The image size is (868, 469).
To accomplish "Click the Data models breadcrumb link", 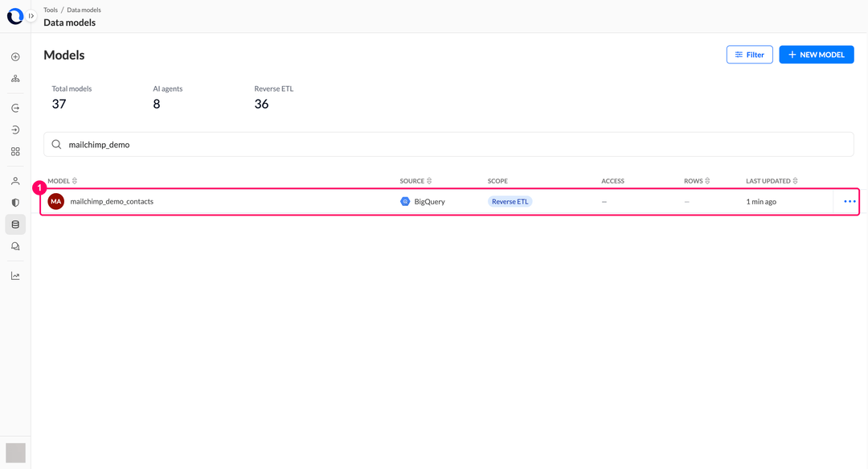I will click(x=84, y=10).
